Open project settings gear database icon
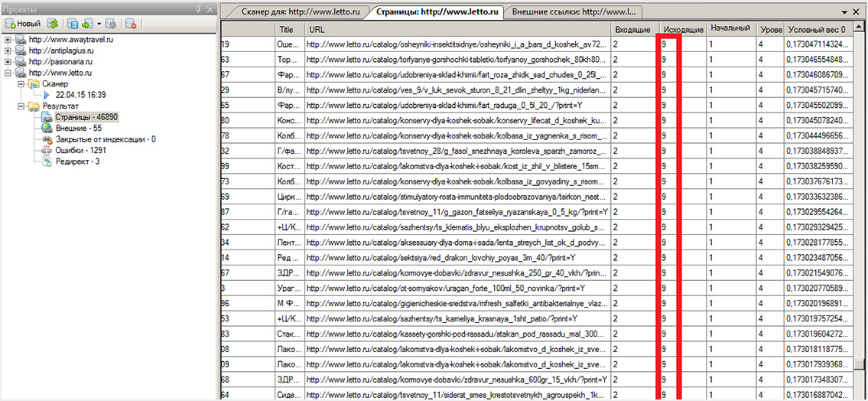 (111, 24)
